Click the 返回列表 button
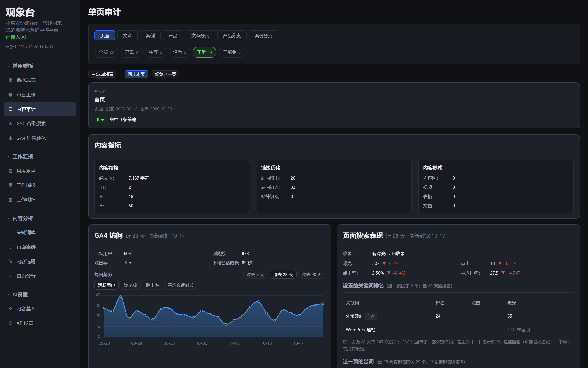Viewport: 588px width, 368px height. tap(102, 74)
